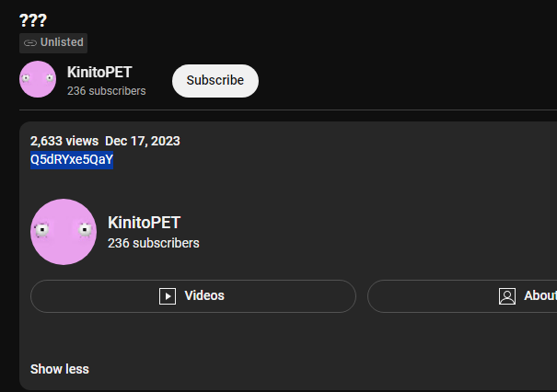The width and height of the screenshot is (557, 392).
Task: Click the Dec 17, 2023 upload date
Action: (x=143, y=141)
